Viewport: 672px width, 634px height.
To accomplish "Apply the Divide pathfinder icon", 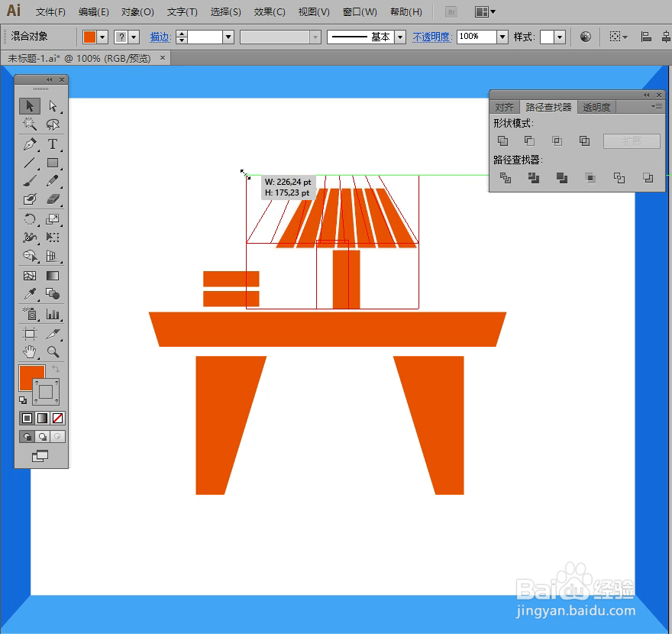I will (505, 177).
